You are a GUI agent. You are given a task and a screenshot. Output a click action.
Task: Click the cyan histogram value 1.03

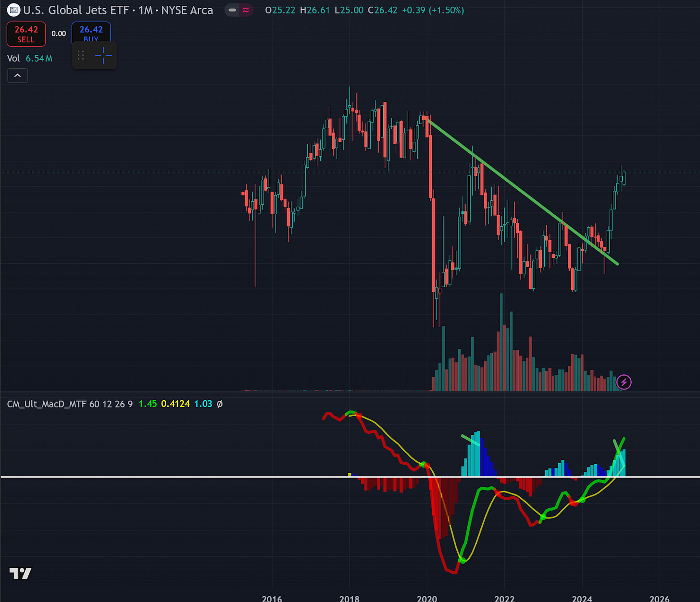point(203,404)
